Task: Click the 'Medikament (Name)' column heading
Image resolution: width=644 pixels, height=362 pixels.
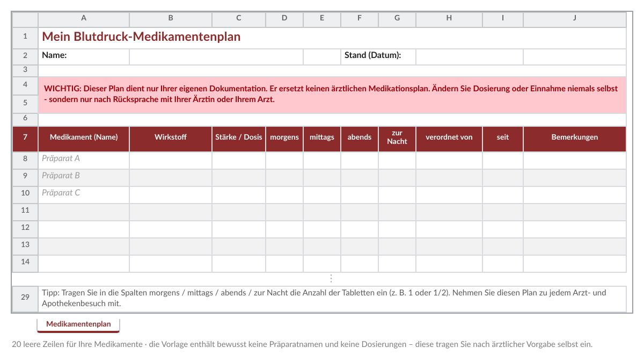Action: (84, 138)
